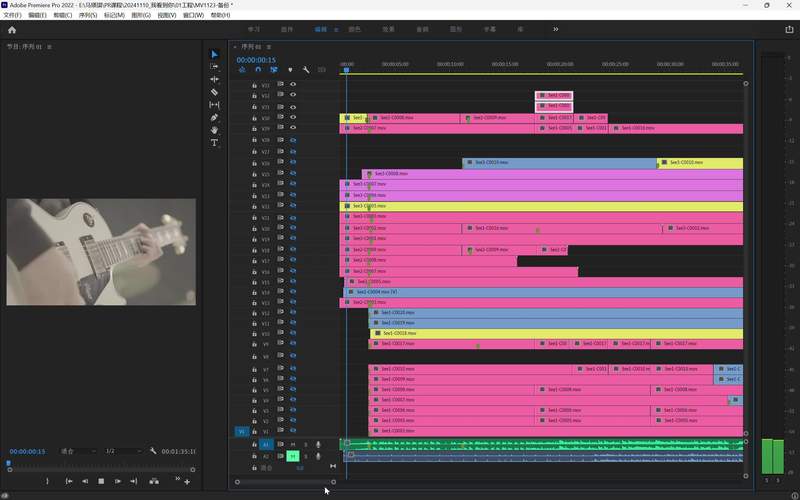Click timeline playhead marker on ruler
800x500 pixels.
tap(346, 69)
